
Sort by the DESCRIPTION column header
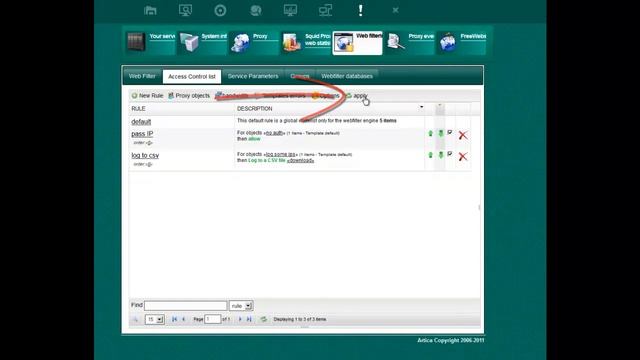(x=254, y=109)
